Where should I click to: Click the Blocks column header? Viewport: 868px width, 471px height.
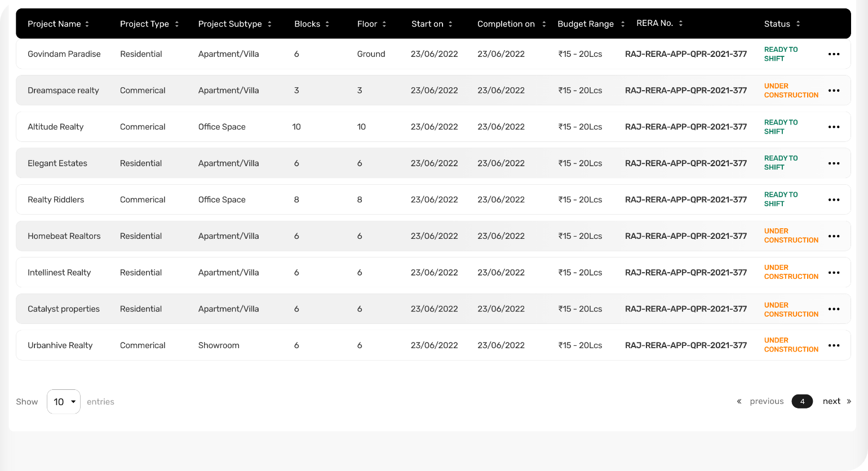(307, 24)
